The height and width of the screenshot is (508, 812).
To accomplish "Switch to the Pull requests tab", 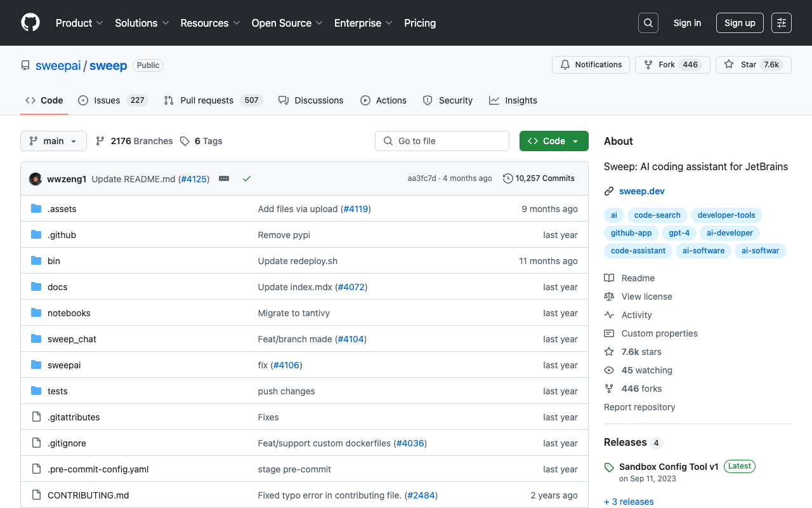I will click(213, 100).
